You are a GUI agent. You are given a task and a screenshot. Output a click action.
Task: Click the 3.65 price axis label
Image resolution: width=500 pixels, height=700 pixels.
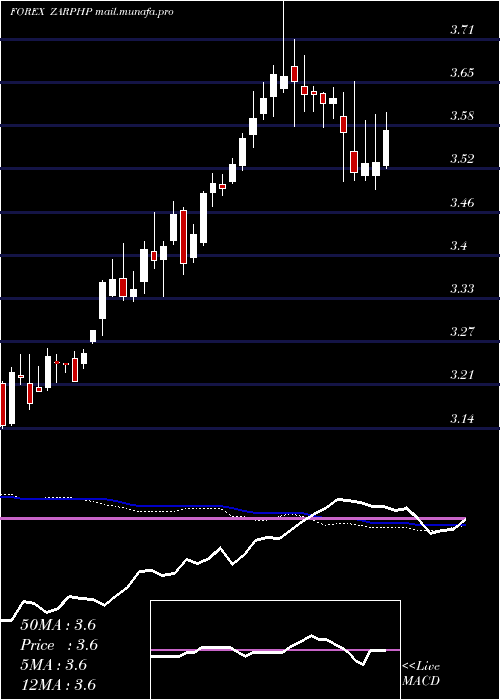point(462,73)
